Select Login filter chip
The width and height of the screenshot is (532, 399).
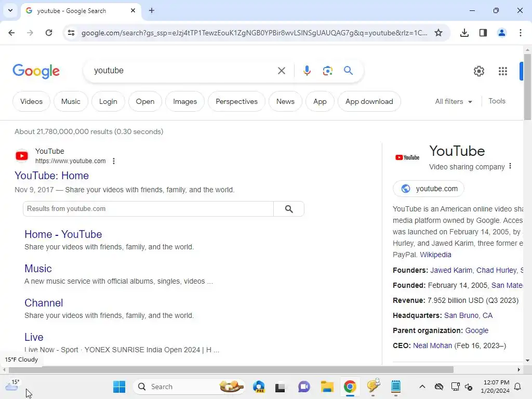(x=108, y=101)
